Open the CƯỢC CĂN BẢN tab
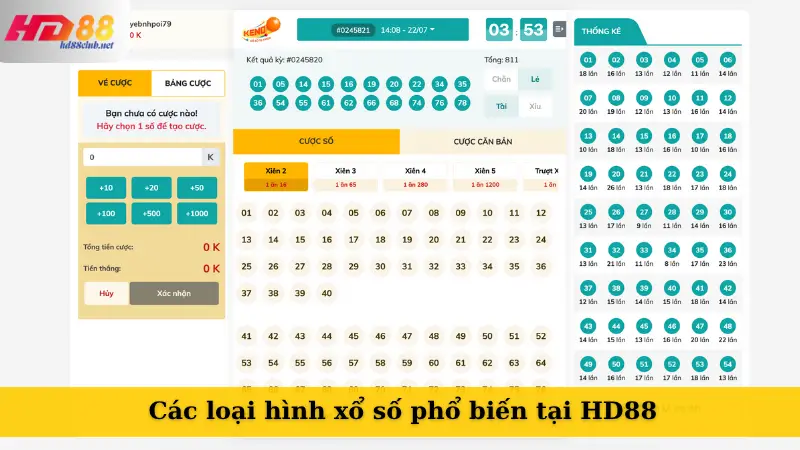Viewport: 800px width, 450px height. [x=483, y=141]
